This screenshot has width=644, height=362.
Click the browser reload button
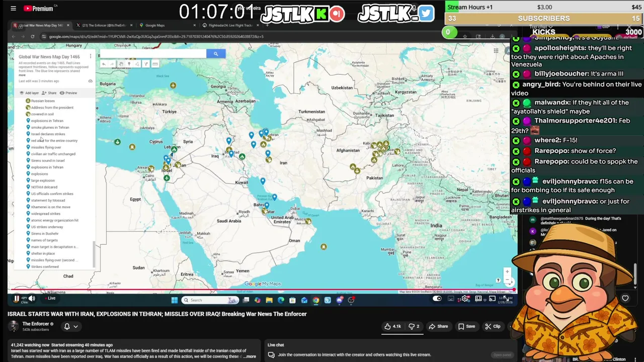[32, 36]
